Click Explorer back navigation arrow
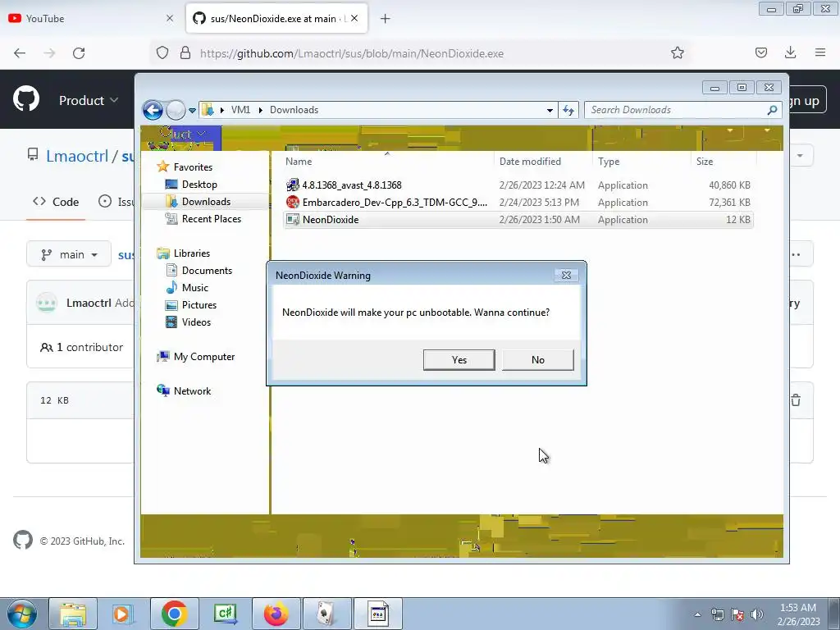The width and height of the screenshot is (840, 630). 153,111
